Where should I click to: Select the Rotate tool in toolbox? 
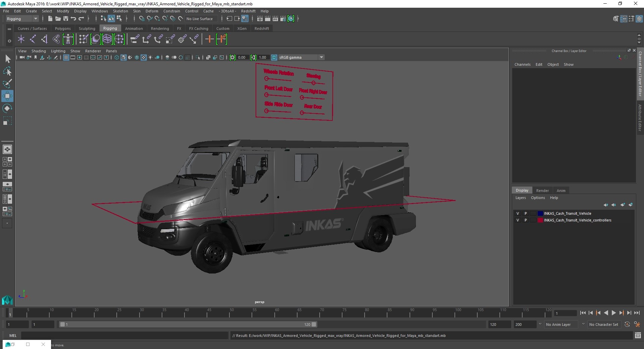click(7, 108)
